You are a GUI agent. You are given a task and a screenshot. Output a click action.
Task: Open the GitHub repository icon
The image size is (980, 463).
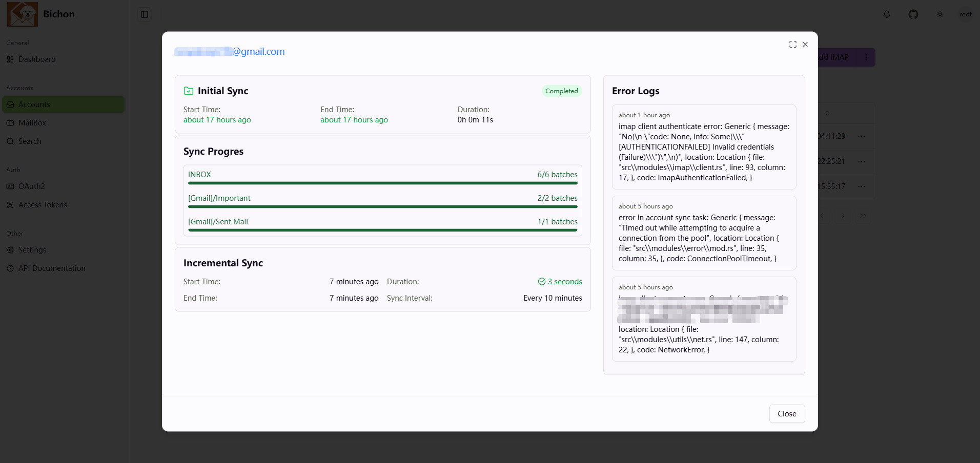pyautogui.click(x=913, y=14)
